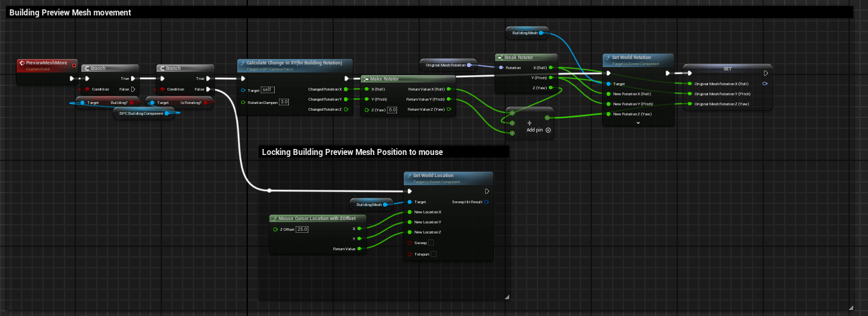Tick the Teleport checkbox on Set World Location
The image size is (868, 316).
(x=434, y=254)
